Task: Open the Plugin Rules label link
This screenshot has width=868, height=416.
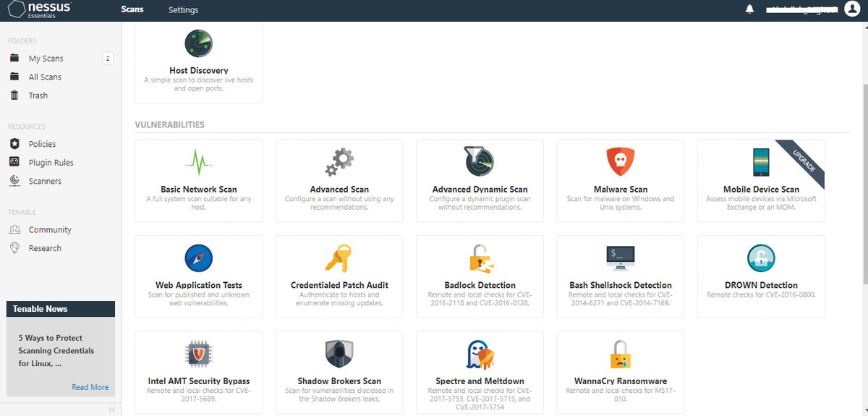Action: tap(51, 163)
